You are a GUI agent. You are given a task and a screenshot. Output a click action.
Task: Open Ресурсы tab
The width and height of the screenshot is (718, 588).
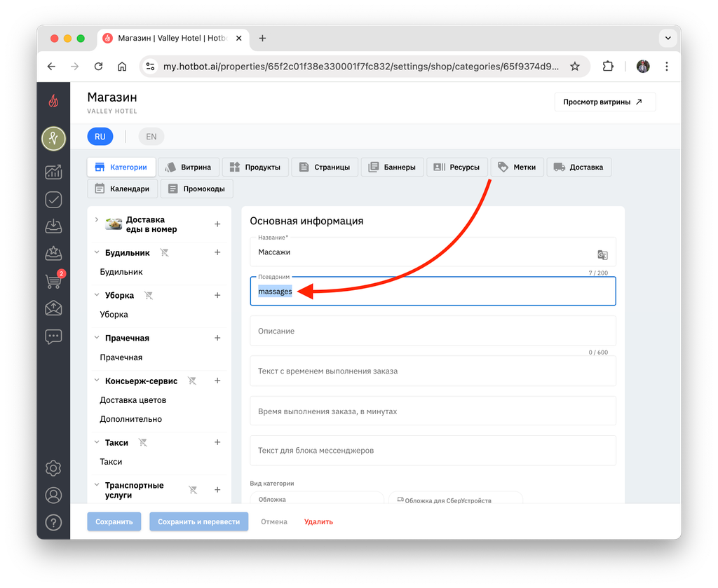tap(457, 167)
